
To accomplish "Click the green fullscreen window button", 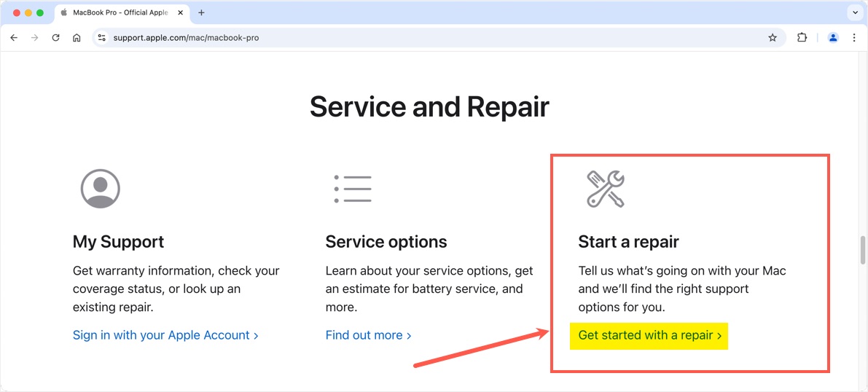I will [x=40, y=12].
